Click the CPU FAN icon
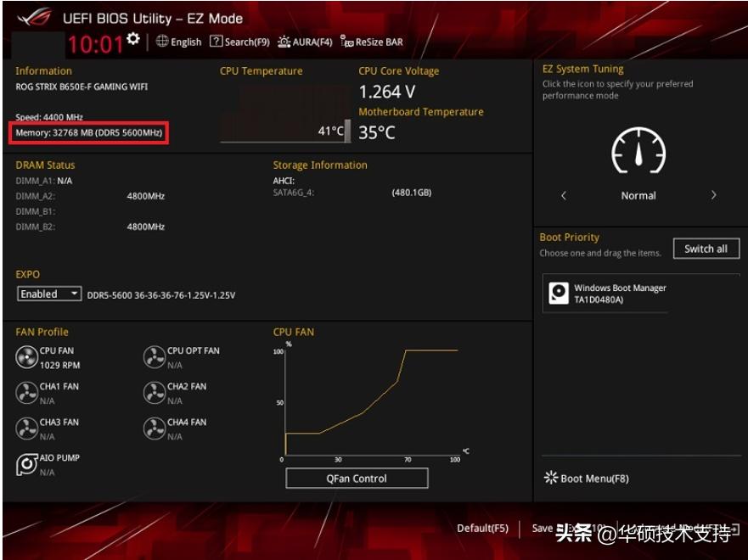Screen dimensions: 748x560 pyautogui.click(x=26, y=357)
